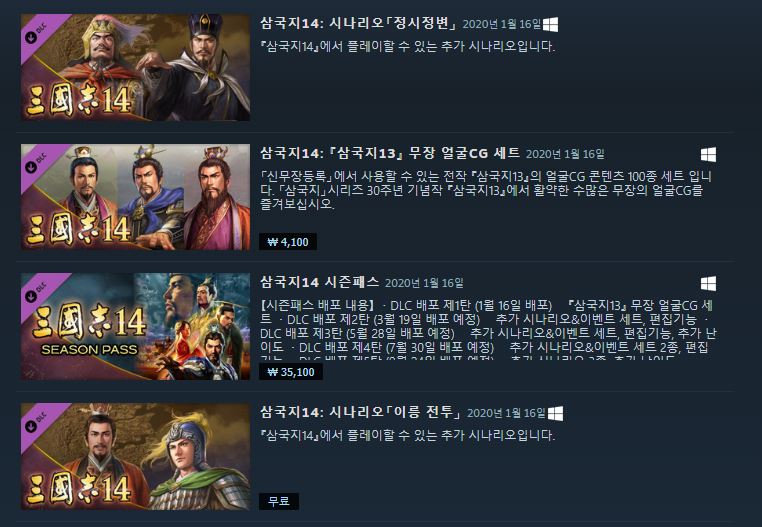The width and height of the screenshot is (762, 527).
Task: Click the ₩ 35,100 price button
Action: coord(291,372)
